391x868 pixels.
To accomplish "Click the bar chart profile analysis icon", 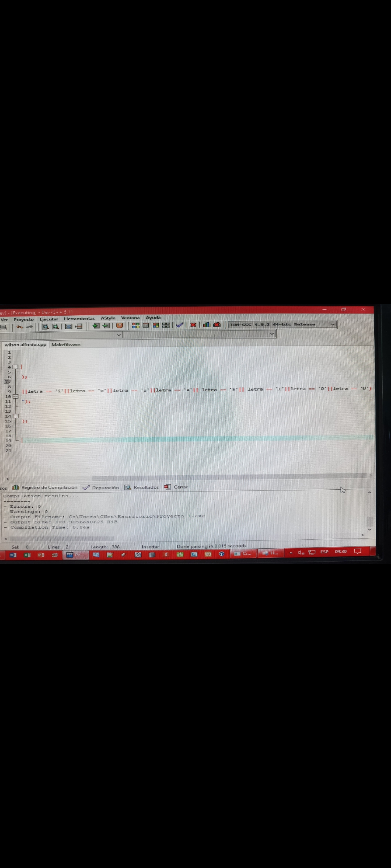I will [x=206, y=325].
